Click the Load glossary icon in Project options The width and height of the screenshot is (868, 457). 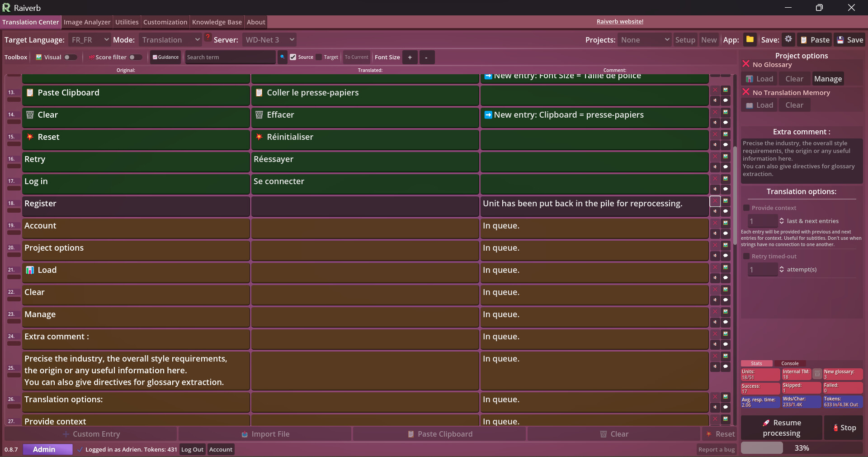[x=752, y=79]
